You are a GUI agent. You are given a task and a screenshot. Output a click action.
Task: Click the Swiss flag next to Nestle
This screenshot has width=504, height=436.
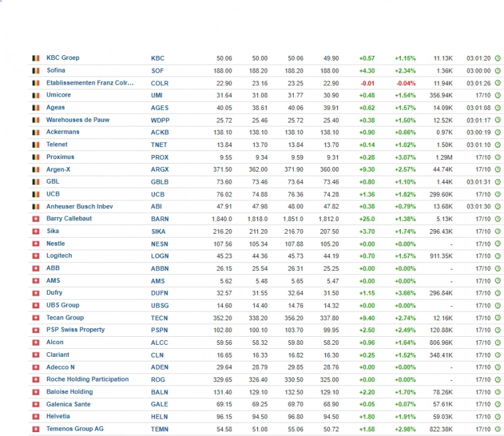(35, 244)
